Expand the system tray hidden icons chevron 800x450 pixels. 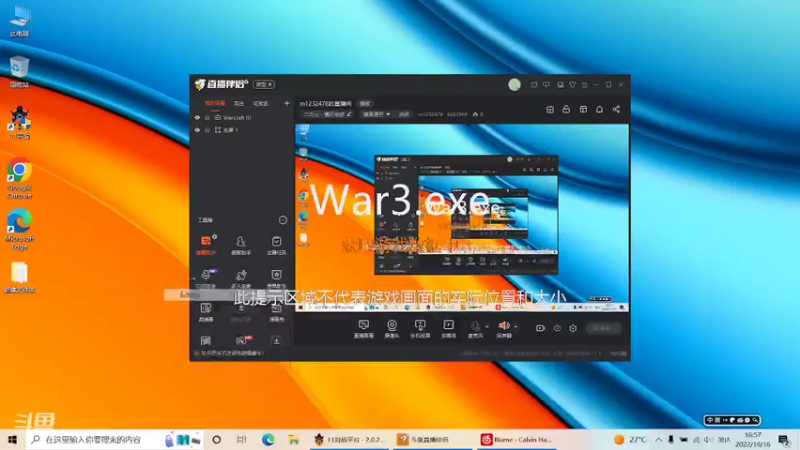click(x=659, y=439)
